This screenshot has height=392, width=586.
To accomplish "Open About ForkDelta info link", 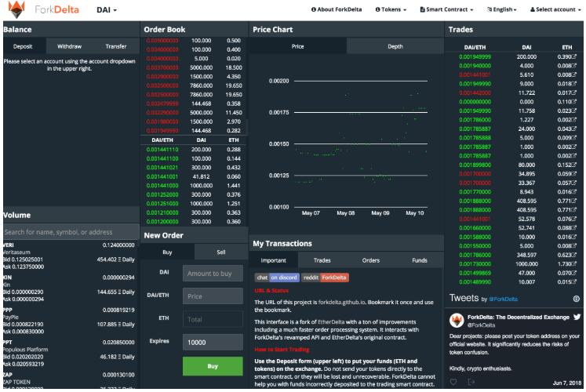I will 337,9.
